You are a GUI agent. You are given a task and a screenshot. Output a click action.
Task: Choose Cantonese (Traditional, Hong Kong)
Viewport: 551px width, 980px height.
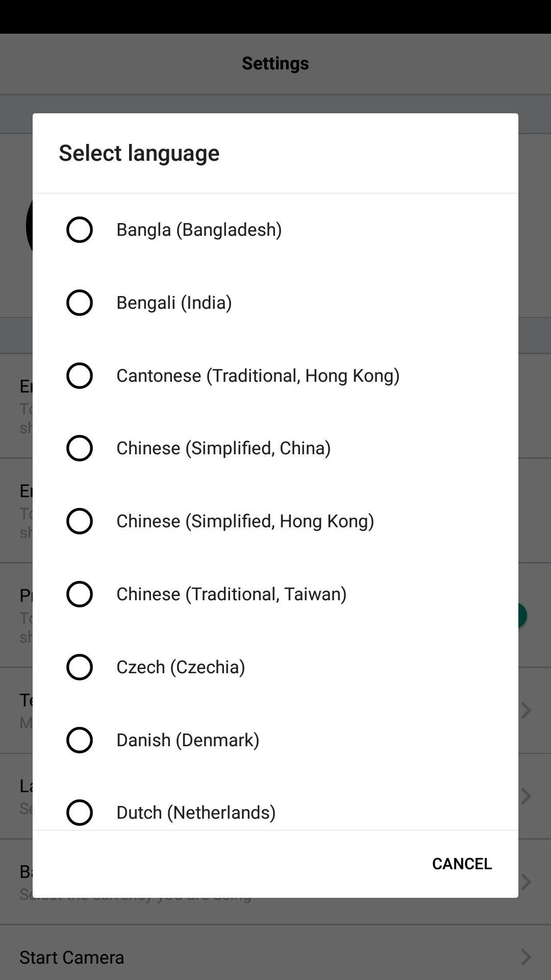tap(257, 376)
